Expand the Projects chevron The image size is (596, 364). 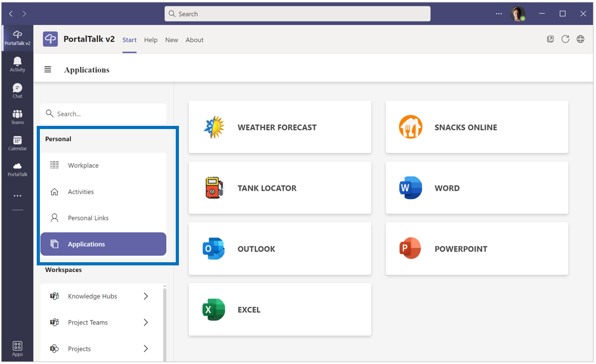(145, 348)
